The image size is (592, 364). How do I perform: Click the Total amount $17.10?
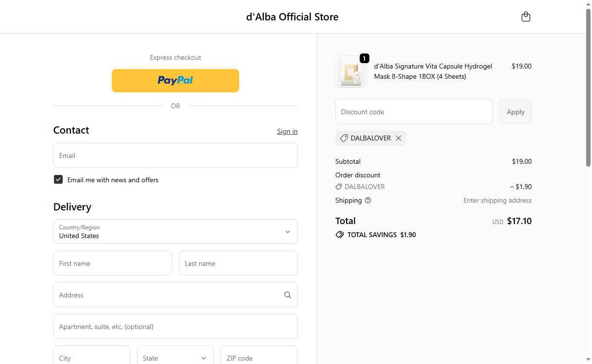(519, 221)
